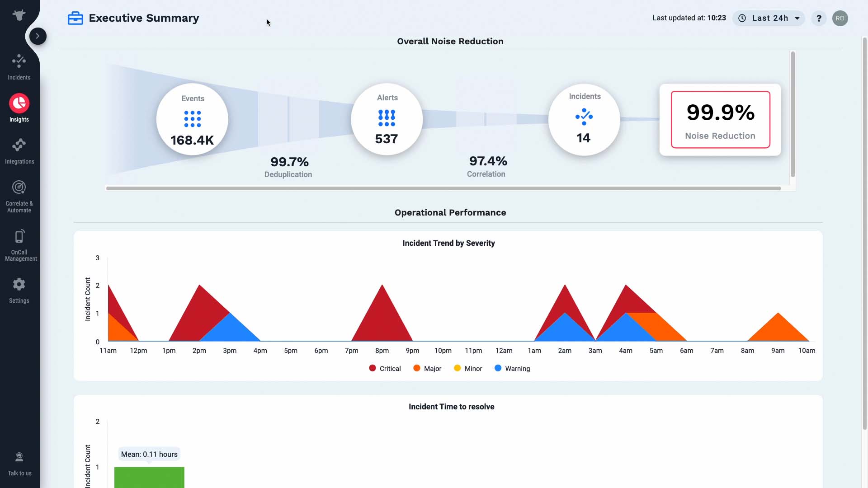
Task: Click the vertical scrollbar of noise funnel panel
Action: coord(793,114)
